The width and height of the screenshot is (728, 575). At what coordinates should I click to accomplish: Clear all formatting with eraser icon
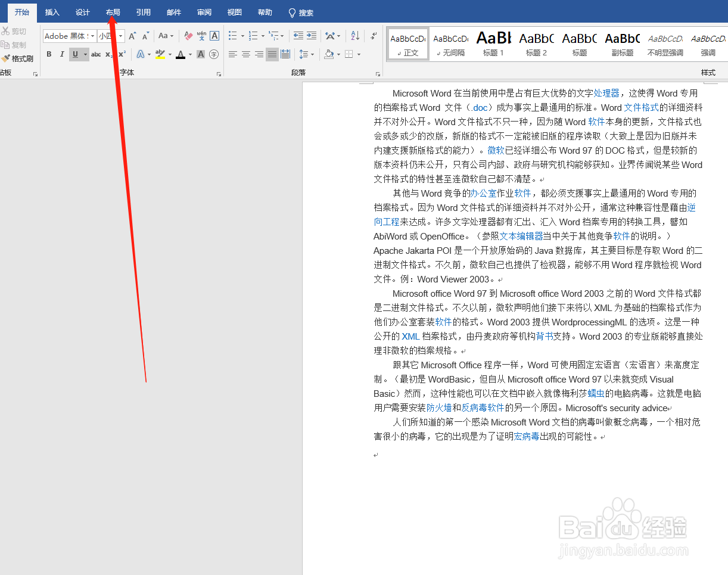click(188, 36)
